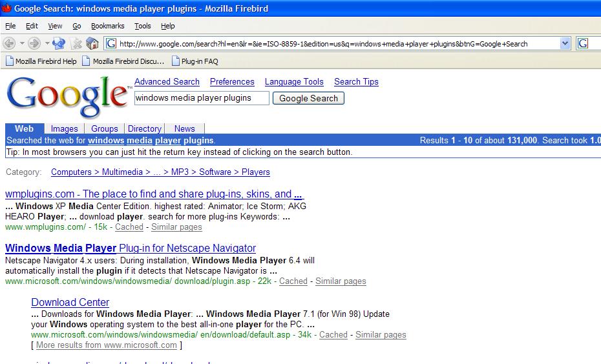Screen dimensions: 601x364
Task: Switch to the Directory tab
Action: (x=145, y=128)
